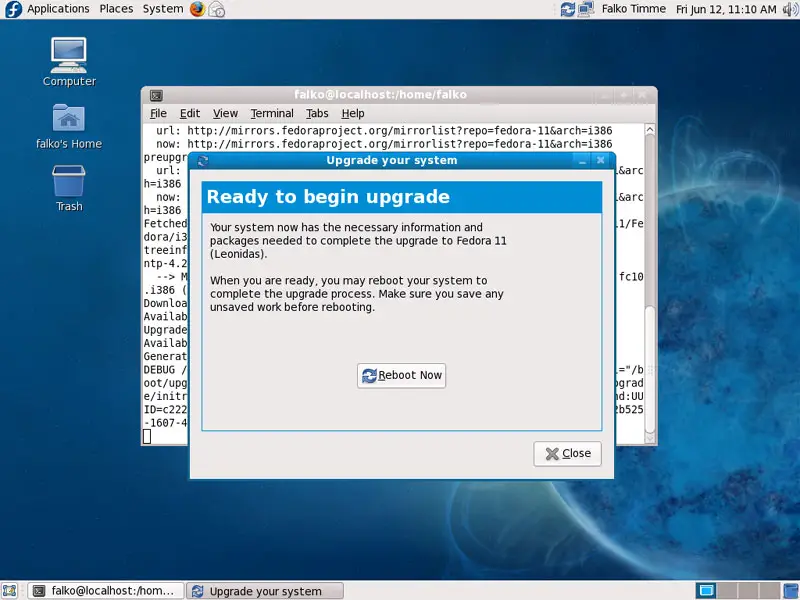Minimize the Upgrade your system dialog
Screen dimensions: 800x600
click(x=582, y=161)
